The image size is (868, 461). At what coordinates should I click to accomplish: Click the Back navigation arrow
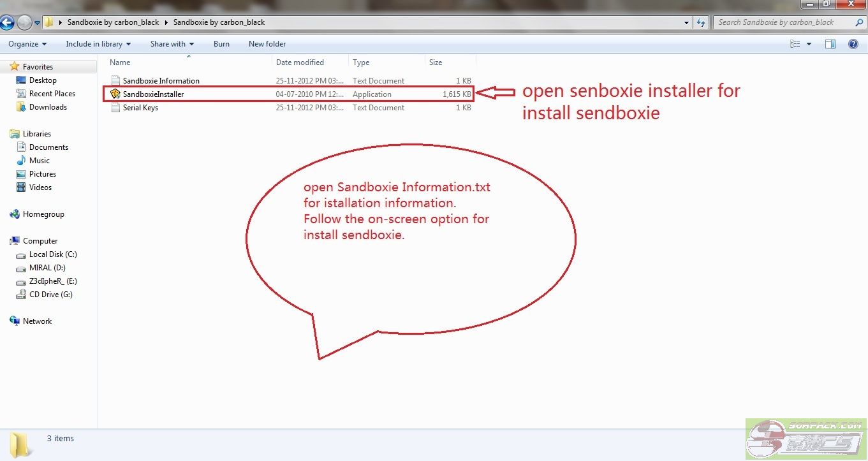point(8,23)
